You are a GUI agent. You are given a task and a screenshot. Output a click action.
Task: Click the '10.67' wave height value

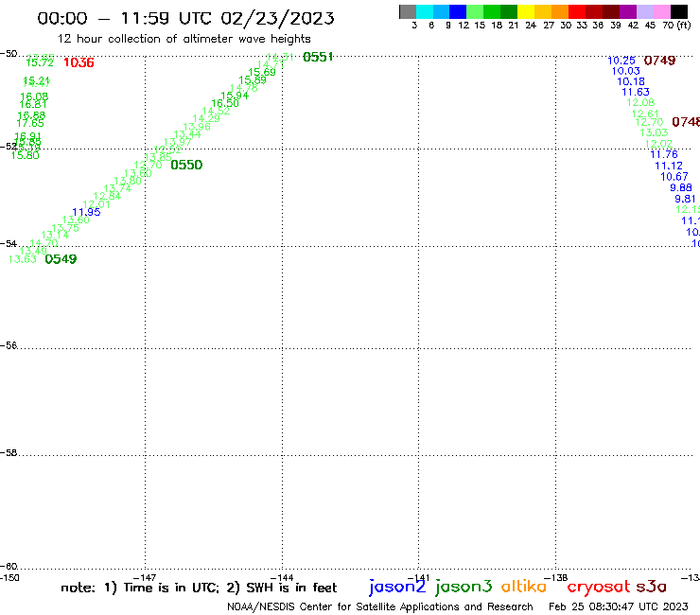point(674,177)
